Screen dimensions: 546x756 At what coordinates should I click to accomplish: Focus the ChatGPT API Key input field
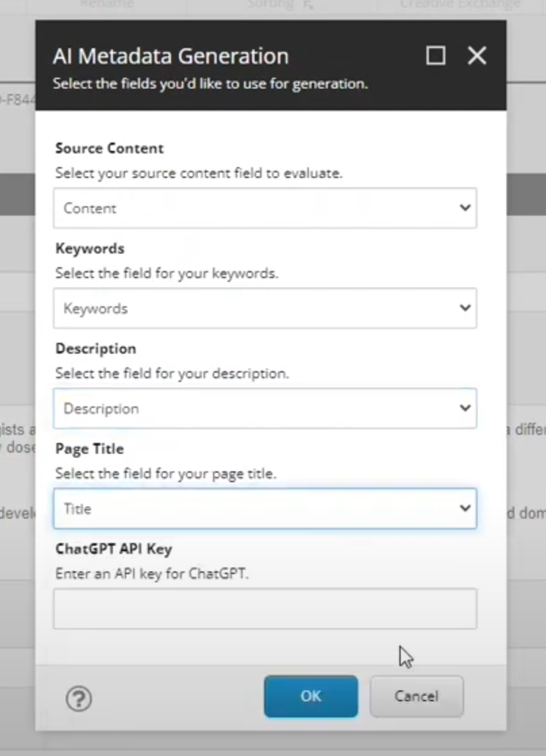tap(265, 609)
